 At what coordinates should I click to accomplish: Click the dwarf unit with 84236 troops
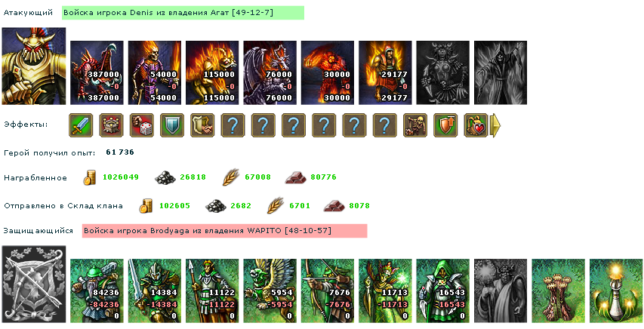97,291
